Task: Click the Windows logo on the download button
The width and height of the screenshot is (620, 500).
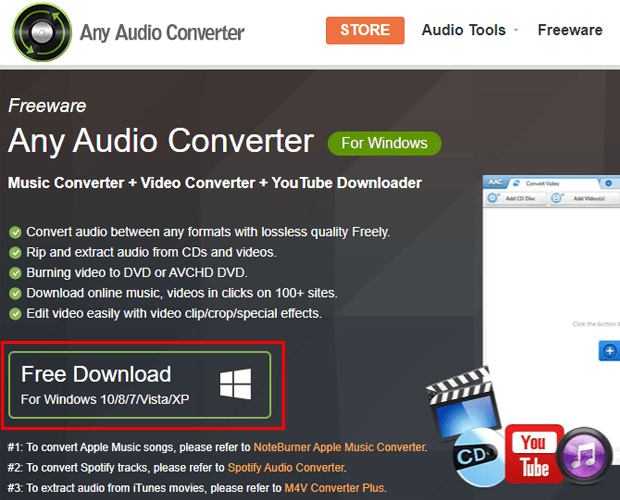Action: coord(236,384)
